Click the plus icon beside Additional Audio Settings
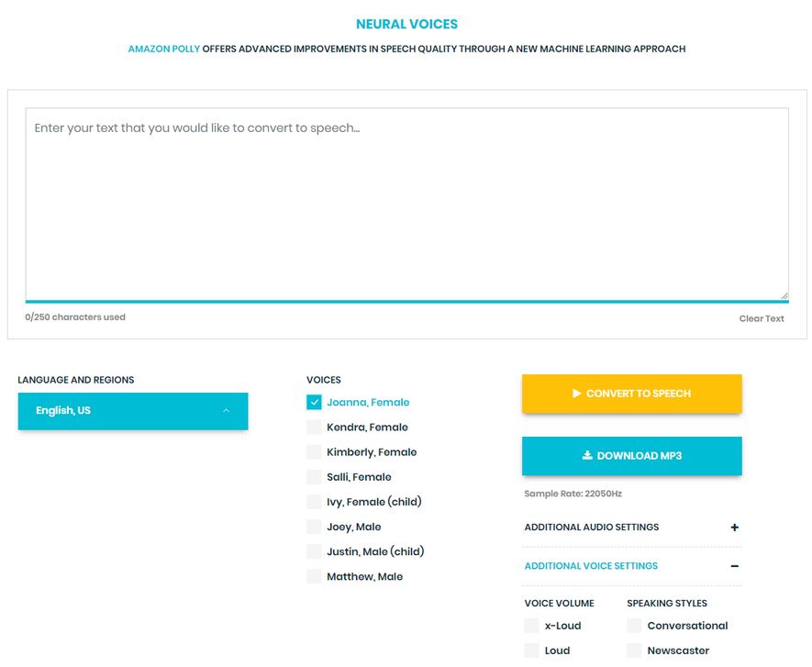Screen dimensions: 812x667 pos(734,528)
